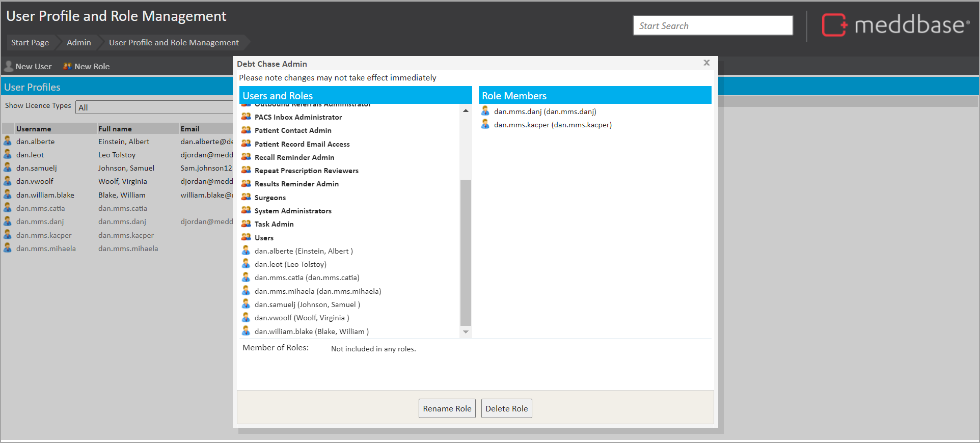
Task: Click the meddbase logo
Action: (x=895, y=25)
